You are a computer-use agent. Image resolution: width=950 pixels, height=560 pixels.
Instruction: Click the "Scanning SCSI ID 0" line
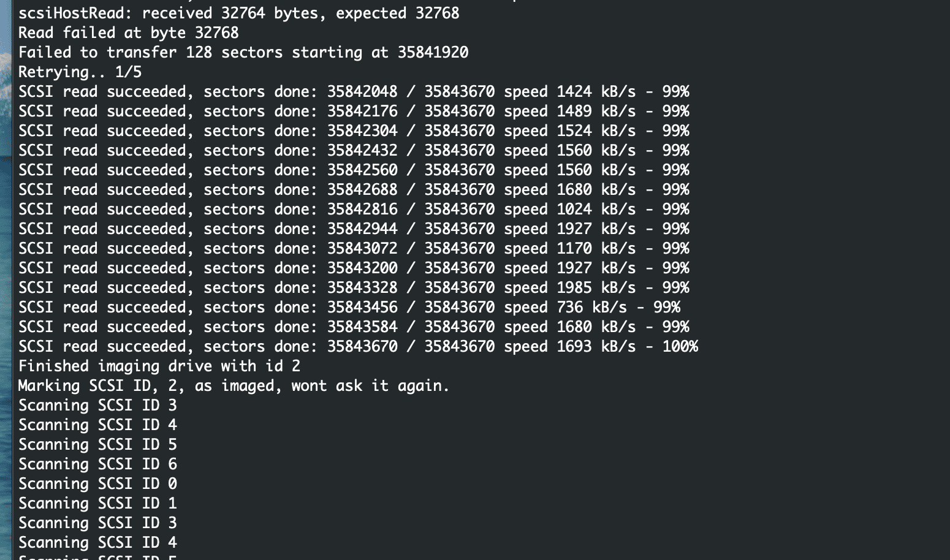tap(97, 484)
